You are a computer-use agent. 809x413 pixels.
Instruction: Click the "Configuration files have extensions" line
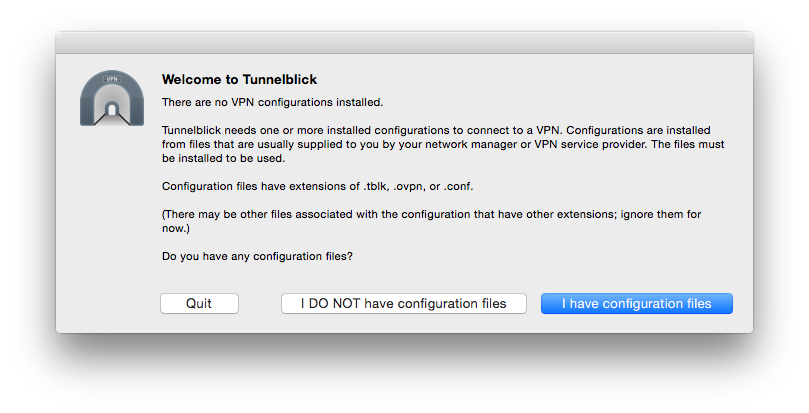tap(313, 186)
